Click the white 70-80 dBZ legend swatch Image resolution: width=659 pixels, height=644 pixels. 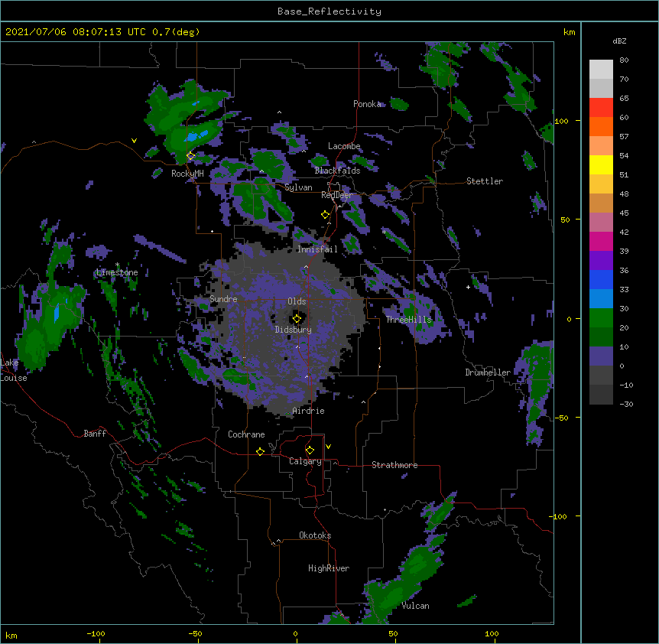601,70
